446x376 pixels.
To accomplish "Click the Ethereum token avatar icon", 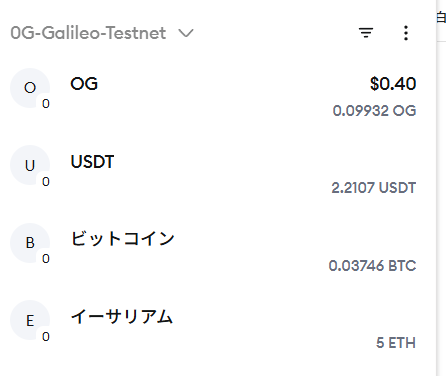I will [30, 320].
